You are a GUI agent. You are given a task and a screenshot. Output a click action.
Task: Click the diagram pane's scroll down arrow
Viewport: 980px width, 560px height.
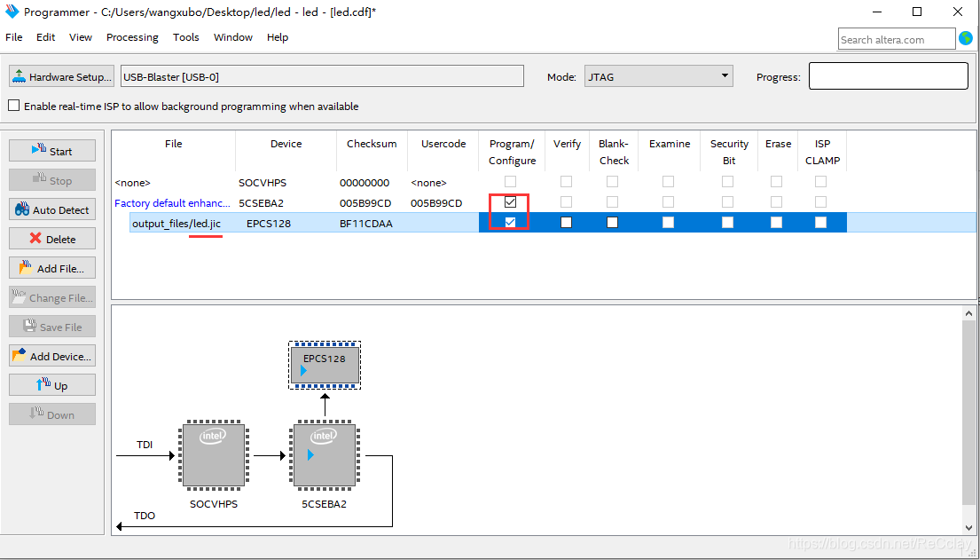[969, 525]
